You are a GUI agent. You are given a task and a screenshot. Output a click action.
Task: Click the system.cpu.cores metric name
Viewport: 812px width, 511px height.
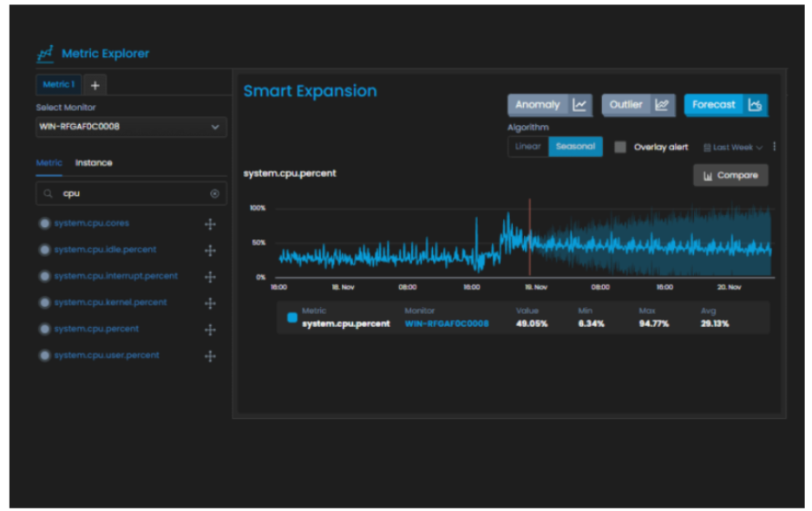tap(92, 223)
